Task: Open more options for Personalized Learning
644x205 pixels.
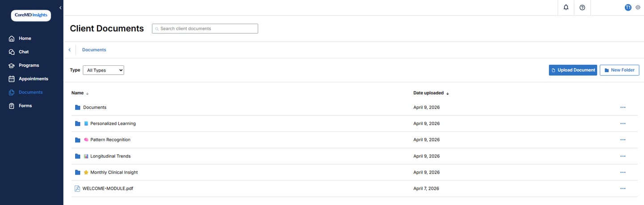Action: (623, 124)
